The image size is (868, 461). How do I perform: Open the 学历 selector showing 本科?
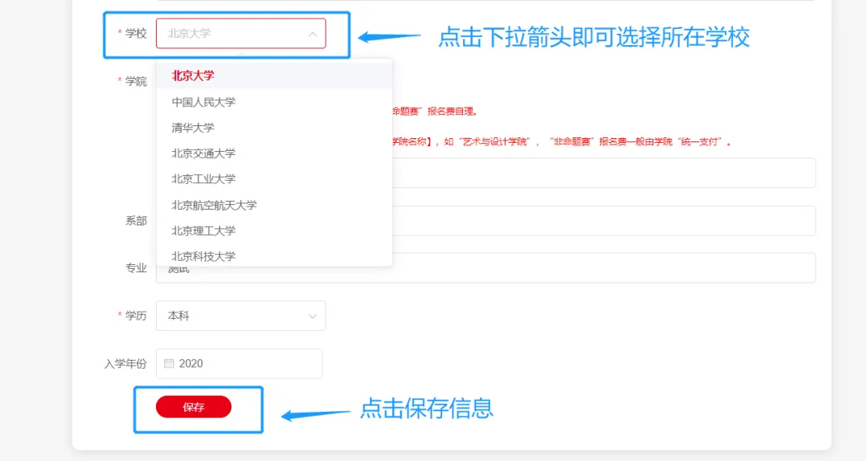pos(241,316)
